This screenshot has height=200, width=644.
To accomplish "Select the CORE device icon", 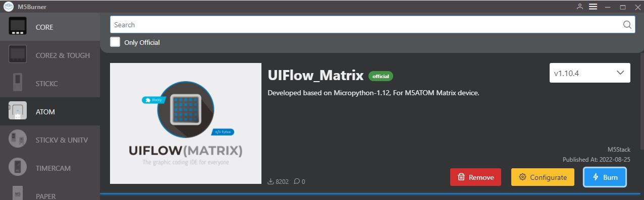I will [18, 27].
